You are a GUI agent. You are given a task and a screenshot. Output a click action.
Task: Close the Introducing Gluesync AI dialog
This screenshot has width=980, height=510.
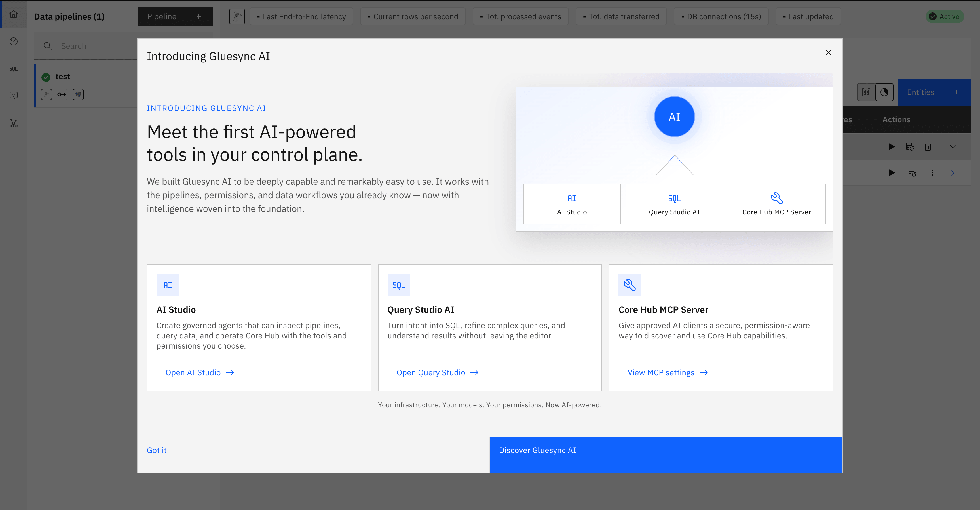coord(828,52)
